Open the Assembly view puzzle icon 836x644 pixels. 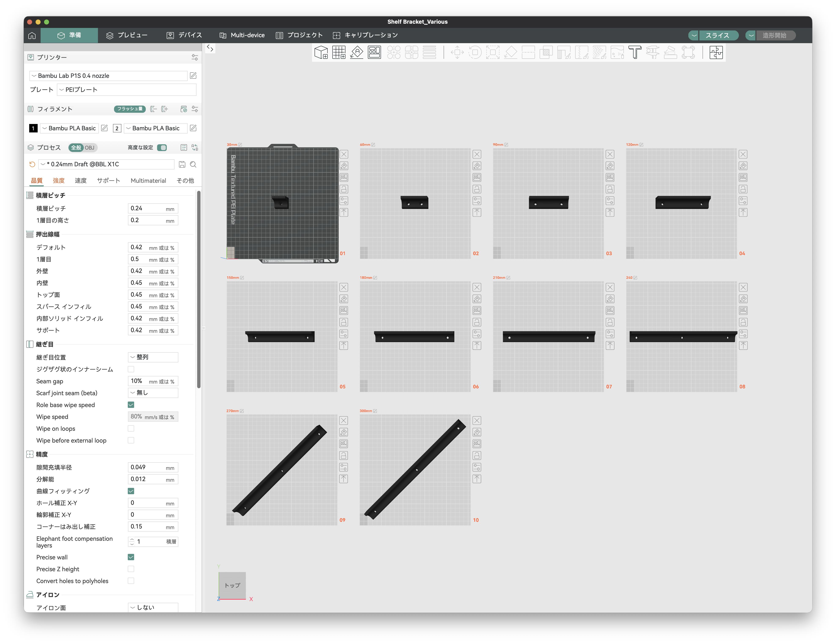[x=716, y=52]
